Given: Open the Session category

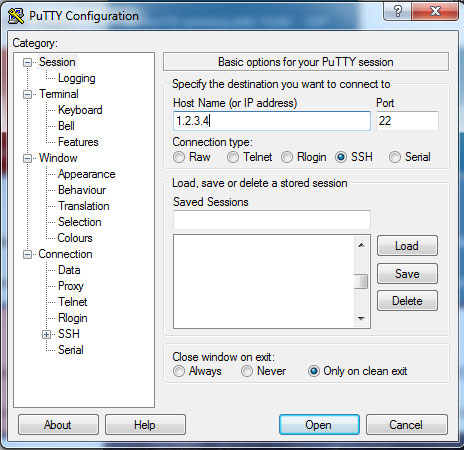Looking at the screenshot, I should coord(57,62).
